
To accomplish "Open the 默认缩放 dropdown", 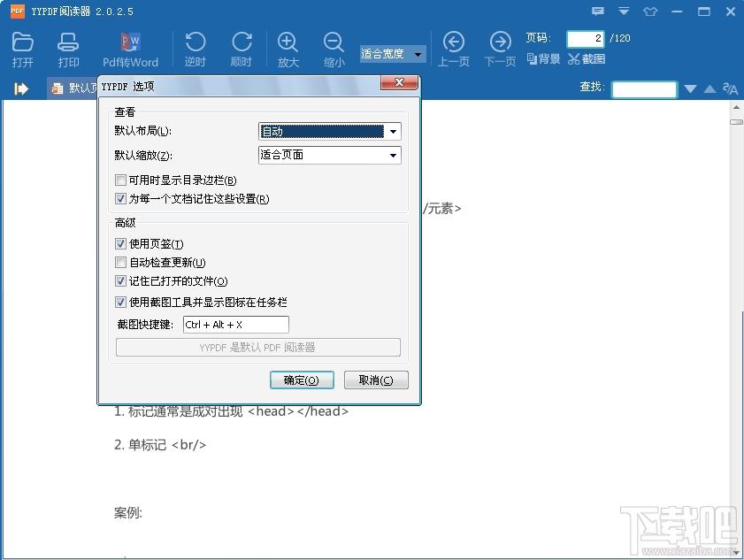I will point(330,155).
